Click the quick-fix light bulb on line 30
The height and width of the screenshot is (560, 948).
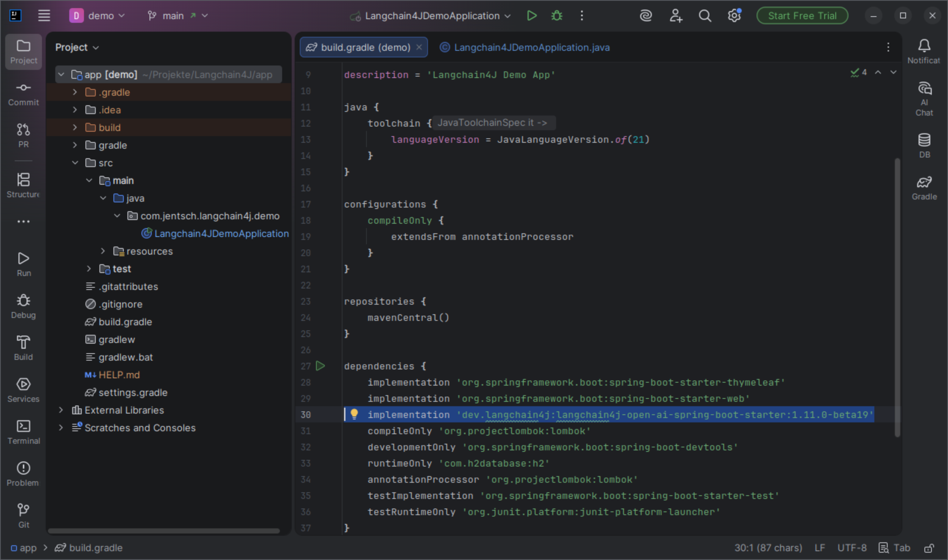tap(354, 414)
